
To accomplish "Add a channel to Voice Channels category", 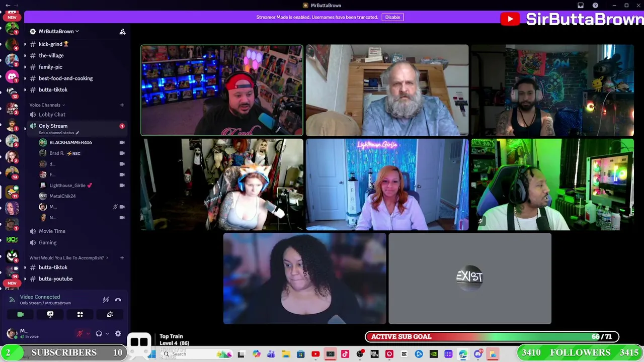I will [122, 105].
